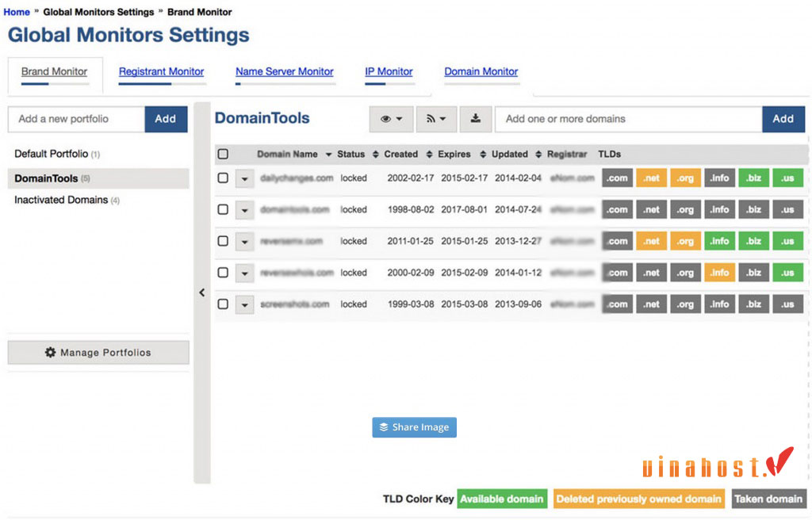Collapse the portfolio sidebar with the chevron
The height and width of the screenshot is (520, 812).
point(202,292)
